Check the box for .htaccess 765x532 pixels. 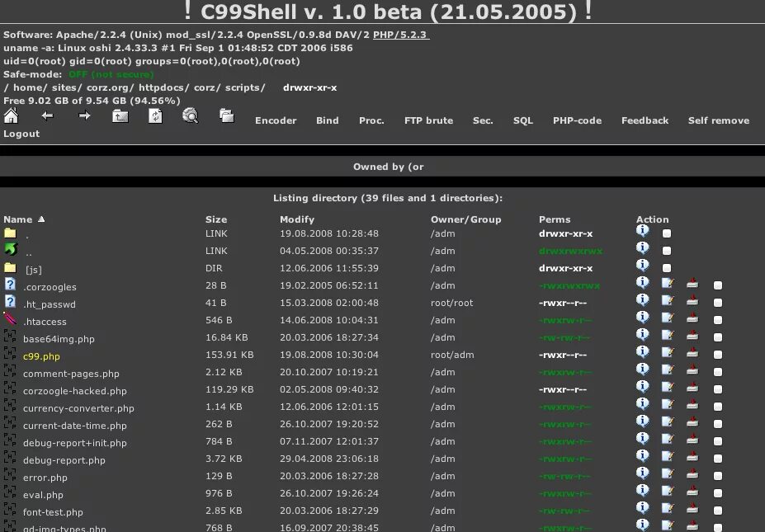718,320
